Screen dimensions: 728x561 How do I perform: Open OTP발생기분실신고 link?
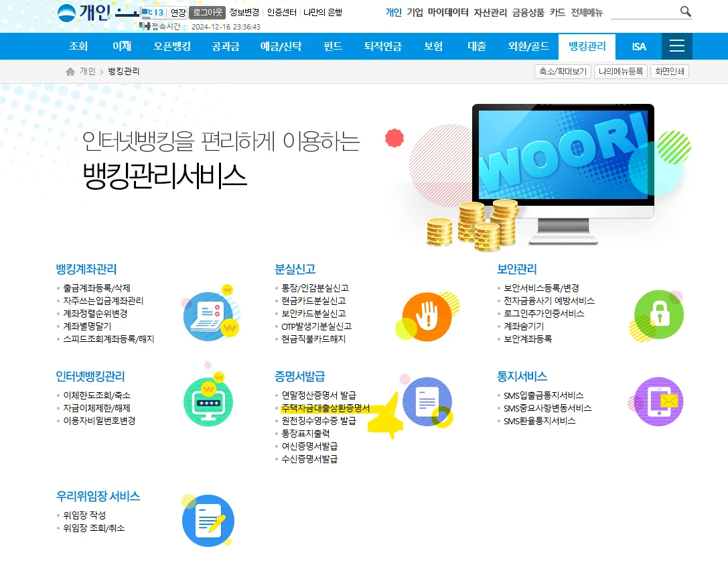click(x=317, y=326)
